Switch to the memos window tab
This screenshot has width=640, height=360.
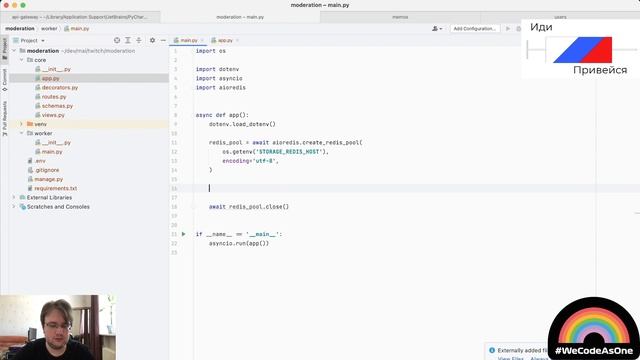[x=400, y=17]
